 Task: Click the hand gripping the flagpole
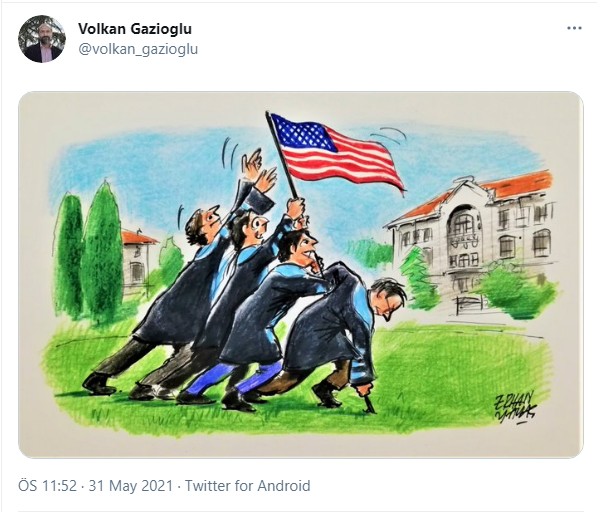[x=296, y=209]
